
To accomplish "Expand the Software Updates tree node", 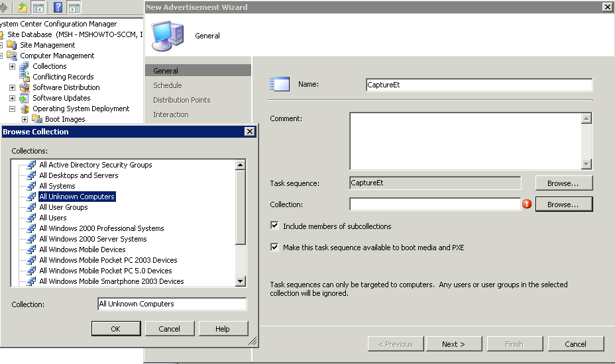I will 12,98.
